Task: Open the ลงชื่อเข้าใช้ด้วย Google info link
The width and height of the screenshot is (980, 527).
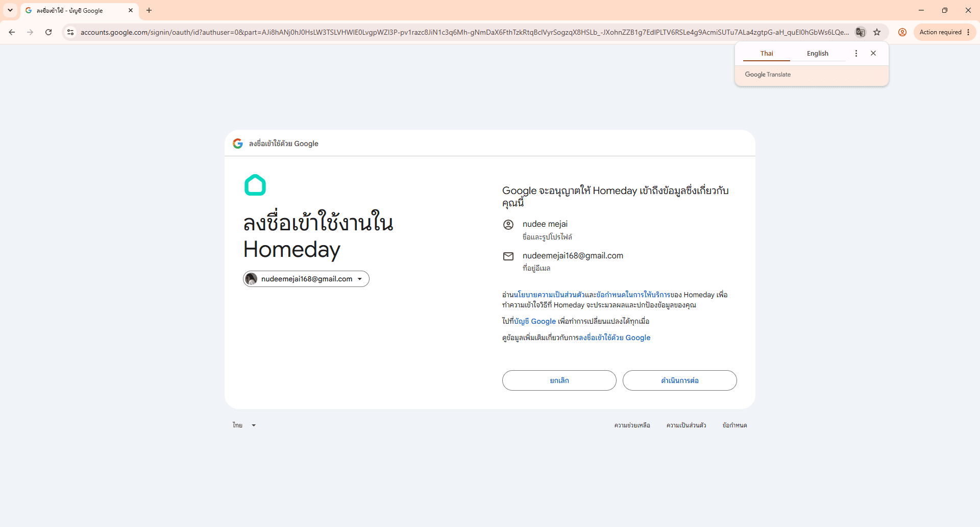Action: (x=615, y=338)
